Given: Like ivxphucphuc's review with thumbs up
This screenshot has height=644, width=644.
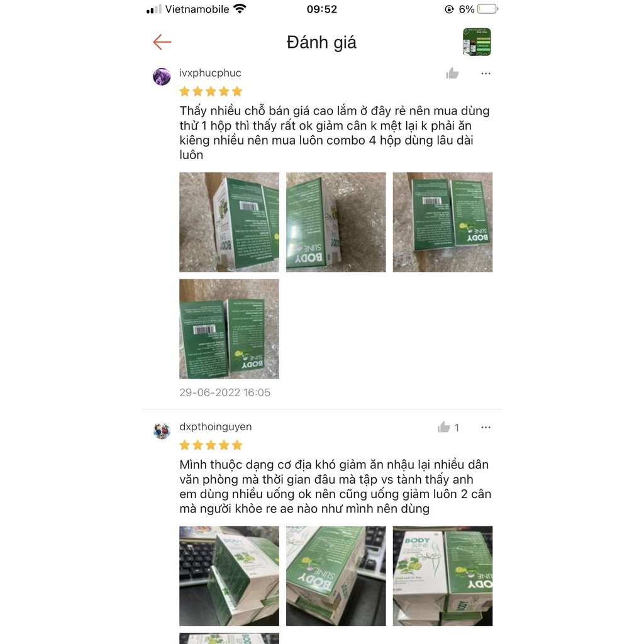Looking at the screenshot, I should (452, 73).
